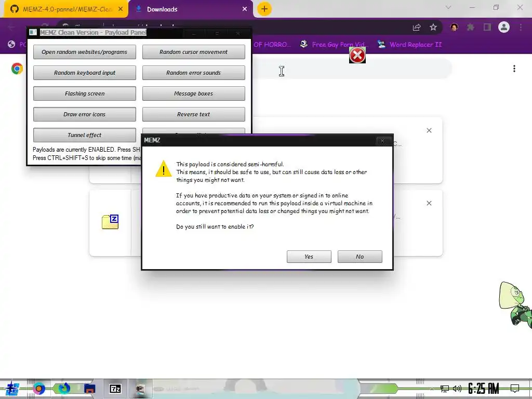Screen dimensions: 532x399
Task: Click the network tray icon
Action: (445, 389)
